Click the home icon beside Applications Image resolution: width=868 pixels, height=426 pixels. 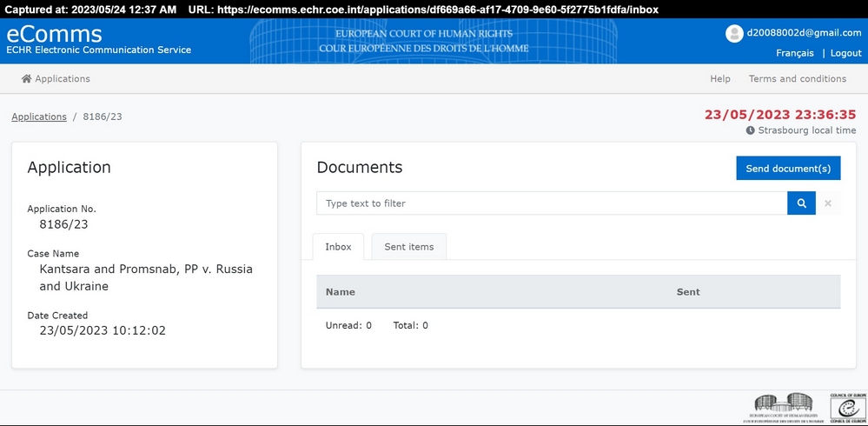(x=26, y=78)
